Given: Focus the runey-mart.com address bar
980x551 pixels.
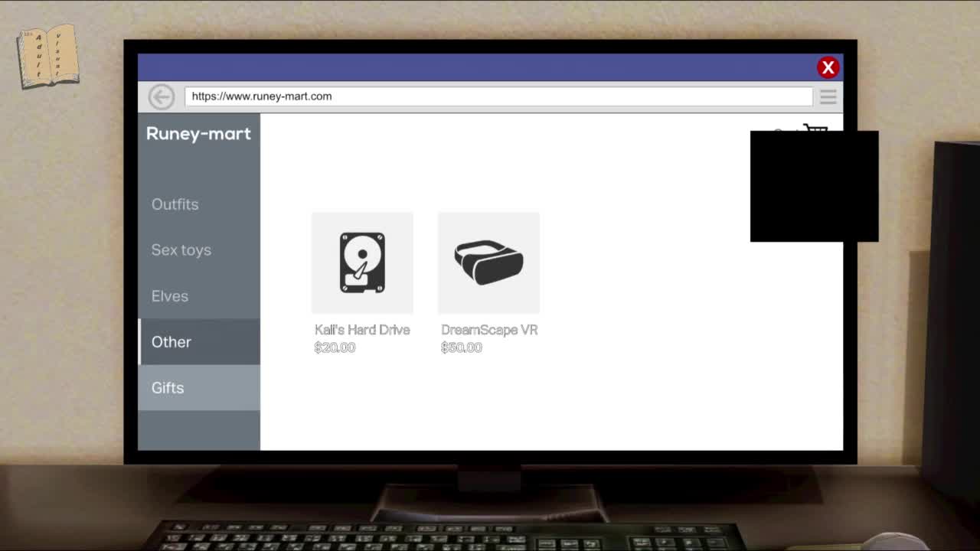Looking at the screenshot, I should pyautogui.click(x=498, y=96).
